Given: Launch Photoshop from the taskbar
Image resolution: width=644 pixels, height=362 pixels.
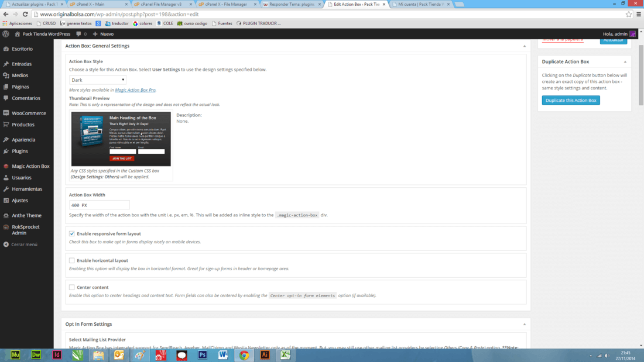Looking at the screenshot, I should [x=202, y=354].
